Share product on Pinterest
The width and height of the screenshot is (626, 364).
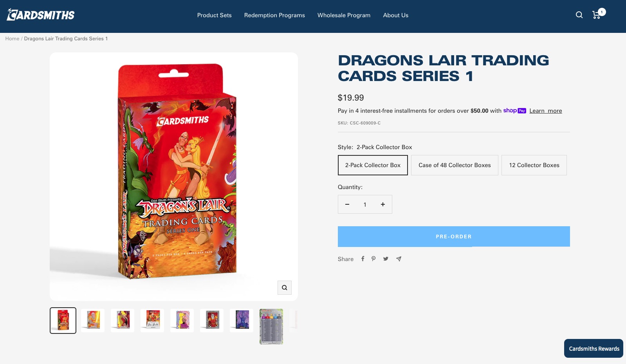(x=373, y=259)
